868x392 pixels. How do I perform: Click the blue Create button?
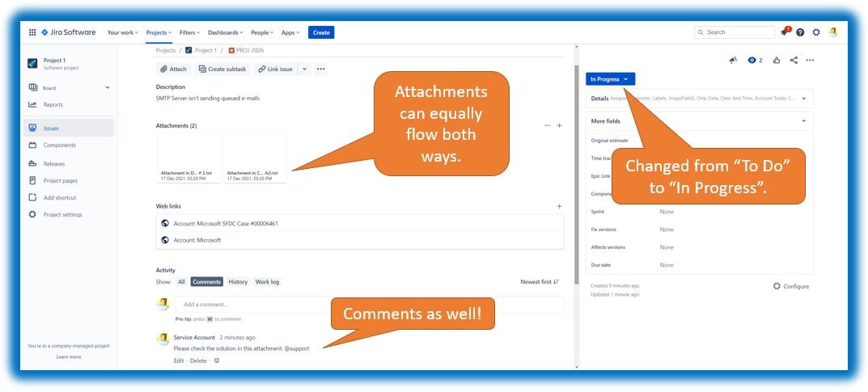pos(321,32)
